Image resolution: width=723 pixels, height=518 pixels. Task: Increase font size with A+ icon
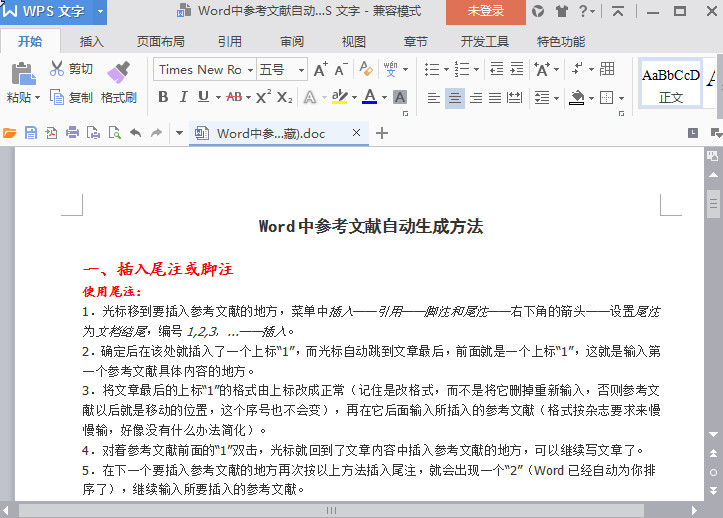point(320,70)
